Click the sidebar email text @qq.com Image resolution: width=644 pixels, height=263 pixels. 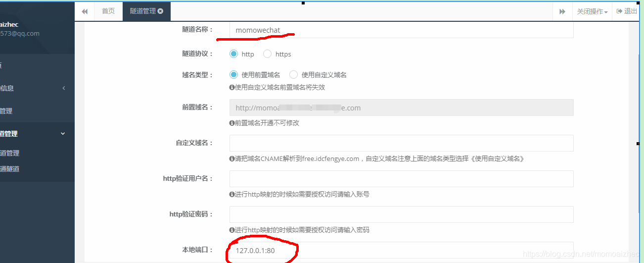click(20, 34)
